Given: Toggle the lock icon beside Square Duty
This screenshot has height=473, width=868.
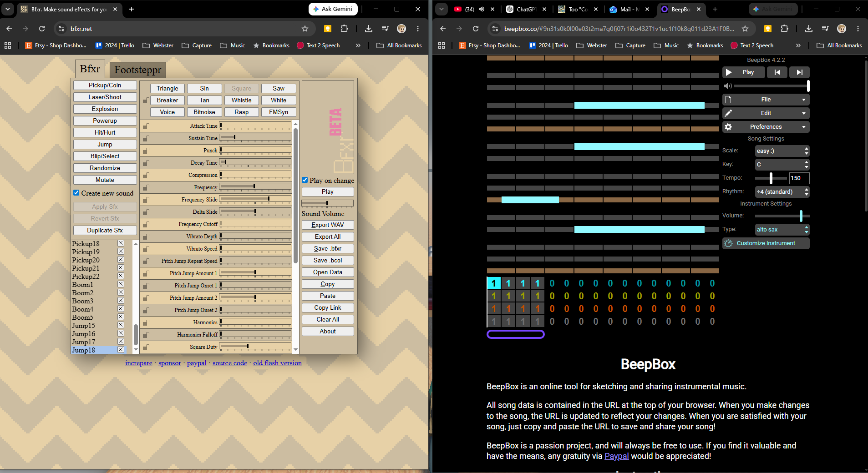Looking at the screenshot, I should [x=146, y=347].
